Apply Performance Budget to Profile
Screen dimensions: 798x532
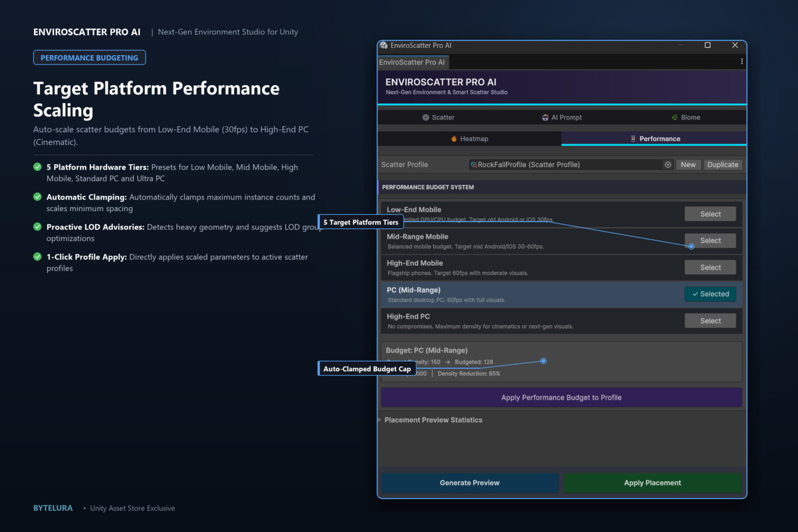(561, 397)
